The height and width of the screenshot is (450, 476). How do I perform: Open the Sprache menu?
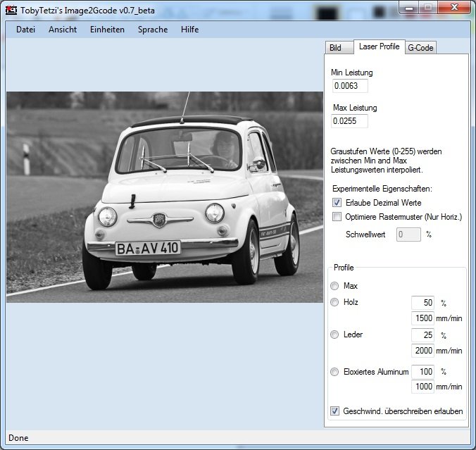[x=153, y=30]
